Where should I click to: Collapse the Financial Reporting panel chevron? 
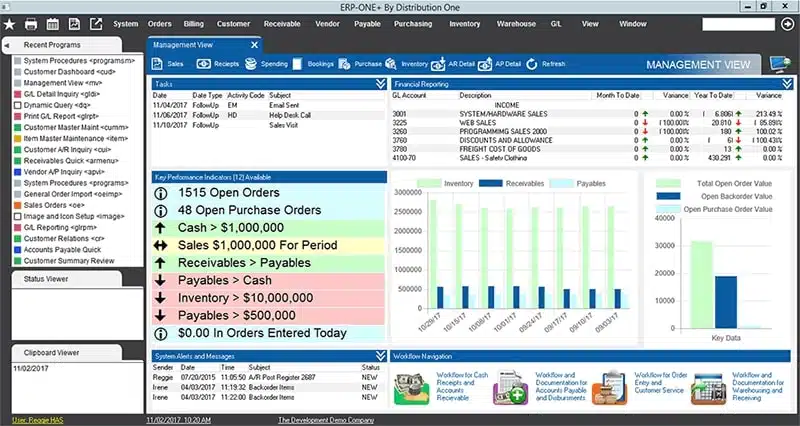786,84
